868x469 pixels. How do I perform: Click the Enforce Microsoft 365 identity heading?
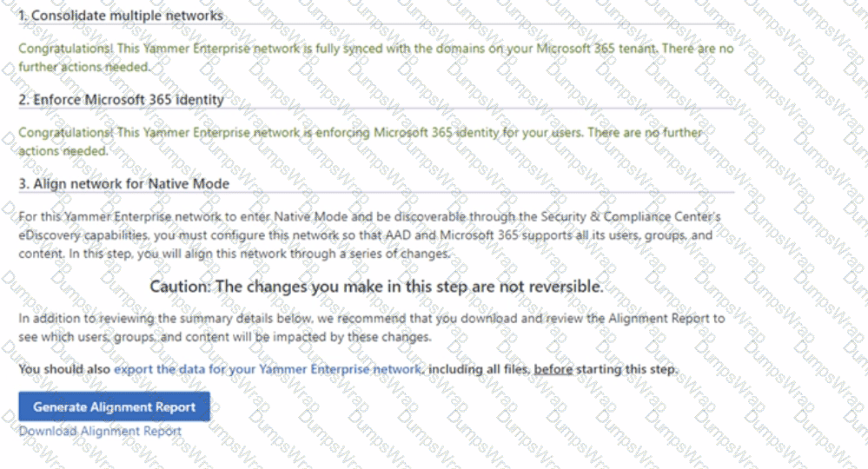tap(121, 100)
